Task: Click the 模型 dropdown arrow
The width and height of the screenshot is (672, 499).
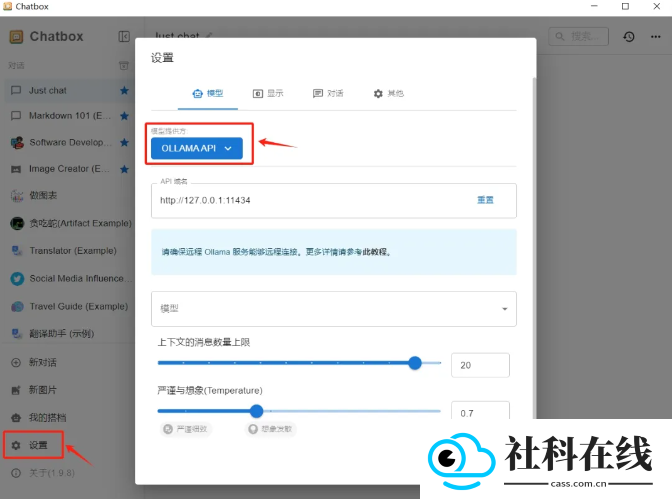Action: tap(505, 309)
